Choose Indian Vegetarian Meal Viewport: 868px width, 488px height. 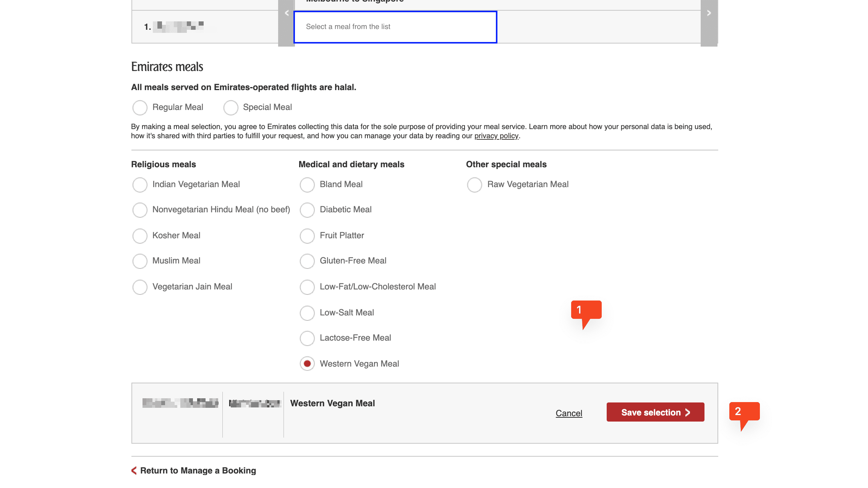(140, 185)
